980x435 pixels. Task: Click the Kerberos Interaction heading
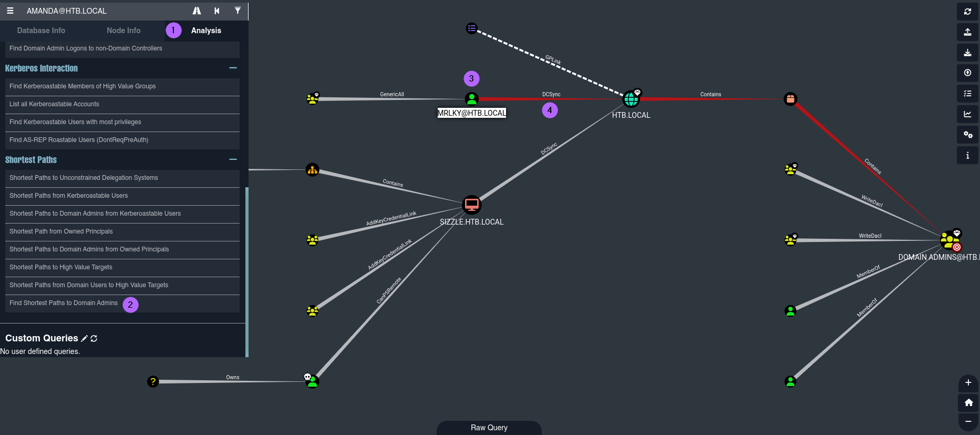(x=42, y=68)
